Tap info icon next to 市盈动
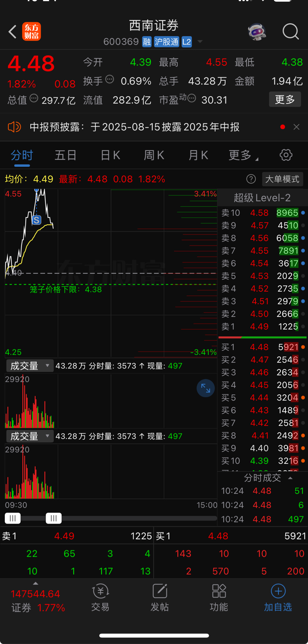Image resolution: width=308 pixels, height=644 pixels. point(192,98)
